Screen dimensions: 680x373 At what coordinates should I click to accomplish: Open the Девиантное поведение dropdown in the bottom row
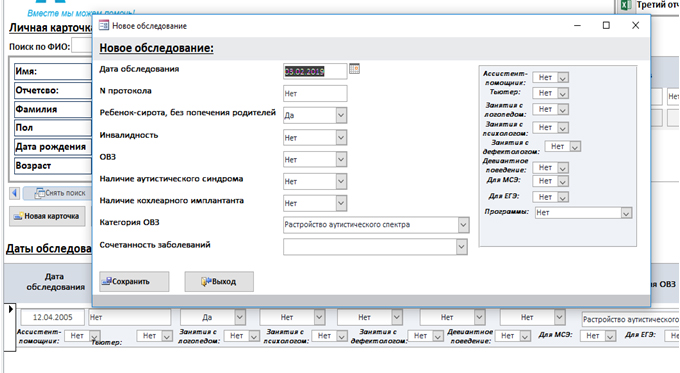click(525, 336)
